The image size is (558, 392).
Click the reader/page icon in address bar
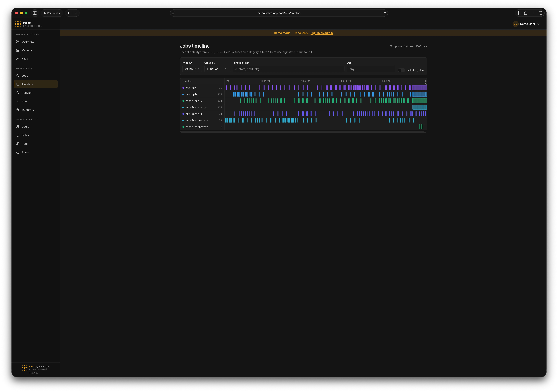pyautogui.click(x=173, y=13)
